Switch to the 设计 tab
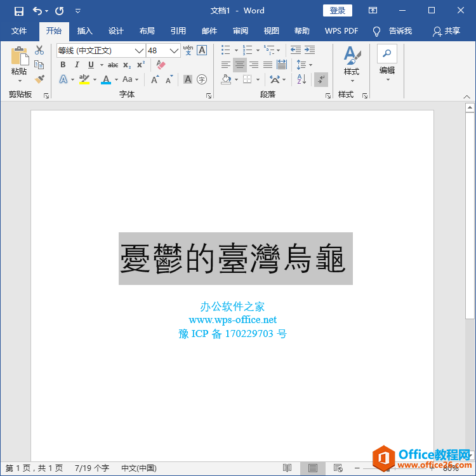476x476 pixels. [116, 30]
